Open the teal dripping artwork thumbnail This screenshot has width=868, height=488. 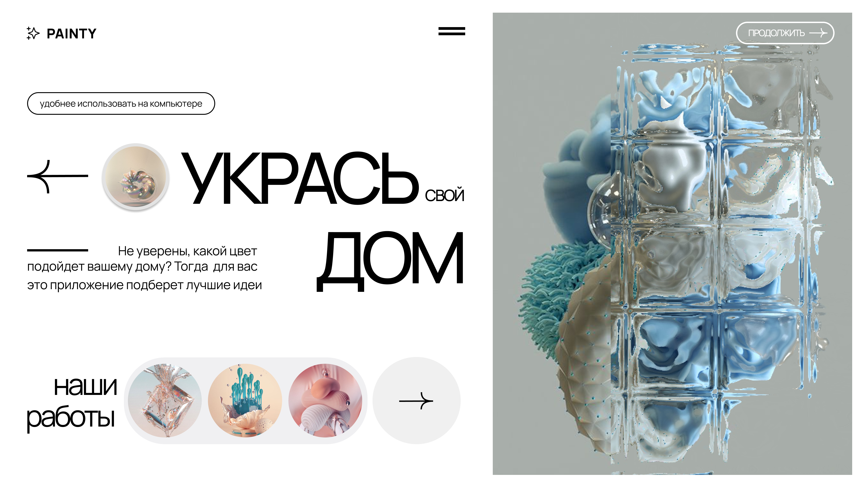click(x=245, y=400)
